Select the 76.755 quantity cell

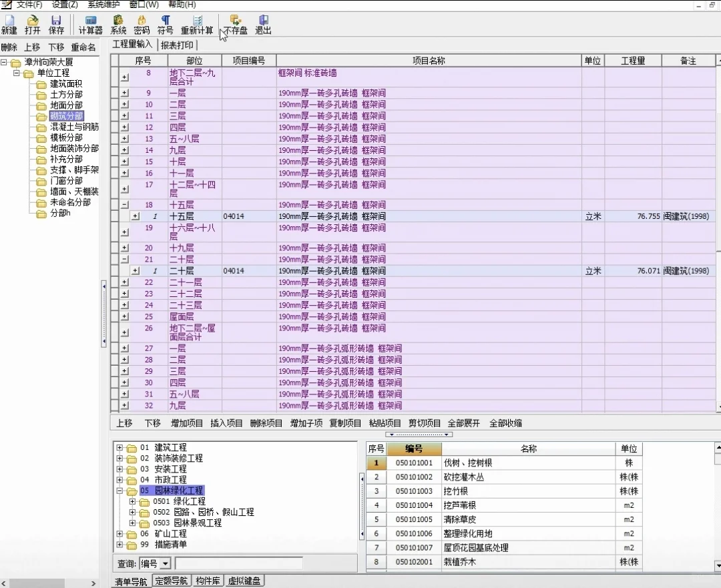(x=633, y=216)
